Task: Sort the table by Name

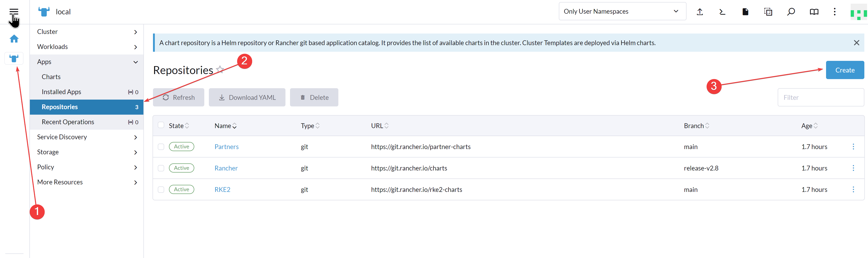Action: (225, 126)
